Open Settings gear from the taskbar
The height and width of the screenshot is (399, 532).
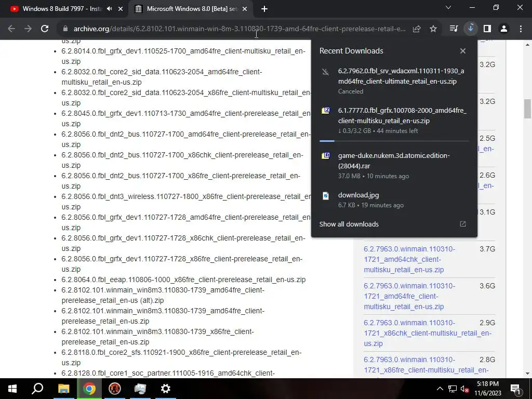166,389
